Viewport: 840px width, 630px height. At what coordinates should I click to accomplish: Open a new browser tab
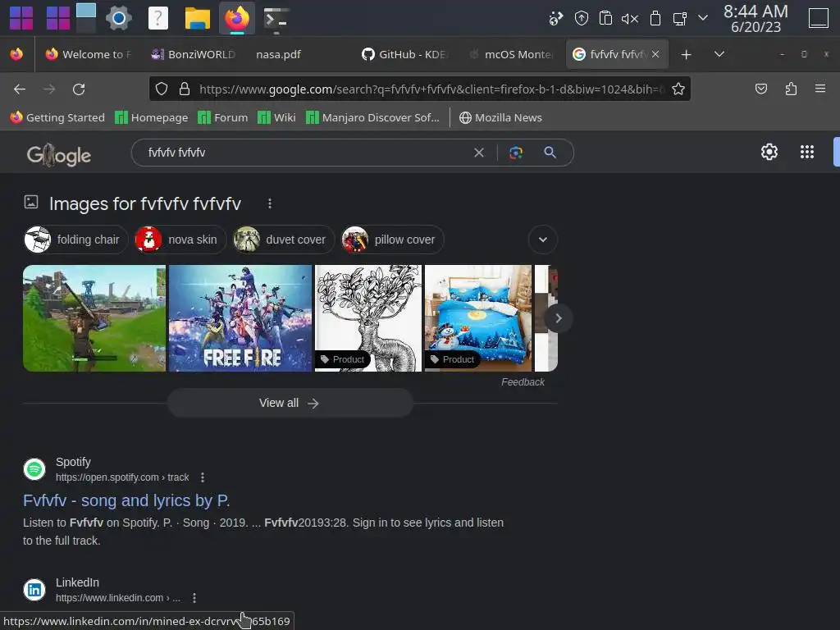click(686, 55)
